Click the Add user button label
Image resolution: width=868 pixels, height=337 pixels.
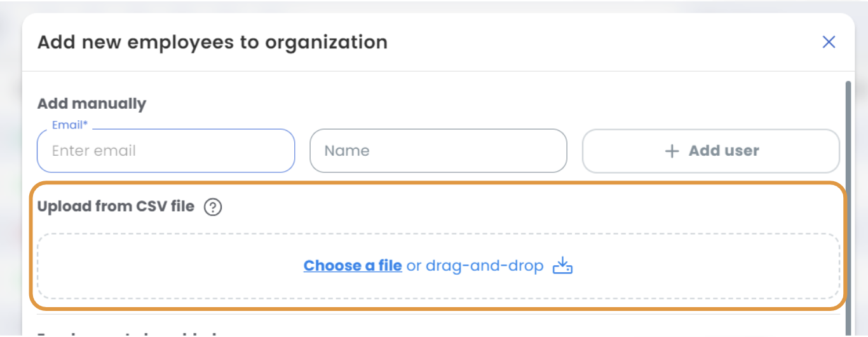tap(724, 151)
